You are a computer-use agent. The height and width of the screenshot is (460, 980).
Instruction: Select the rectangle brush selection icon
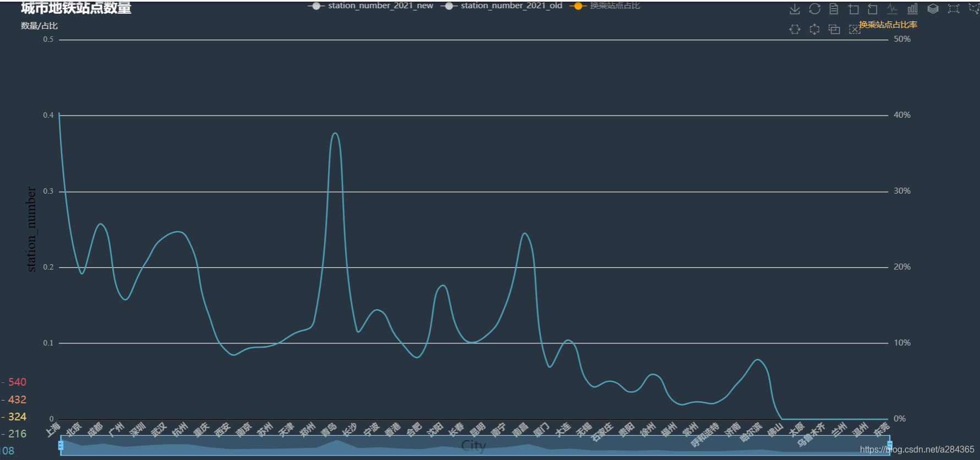(x=954, y=9)
